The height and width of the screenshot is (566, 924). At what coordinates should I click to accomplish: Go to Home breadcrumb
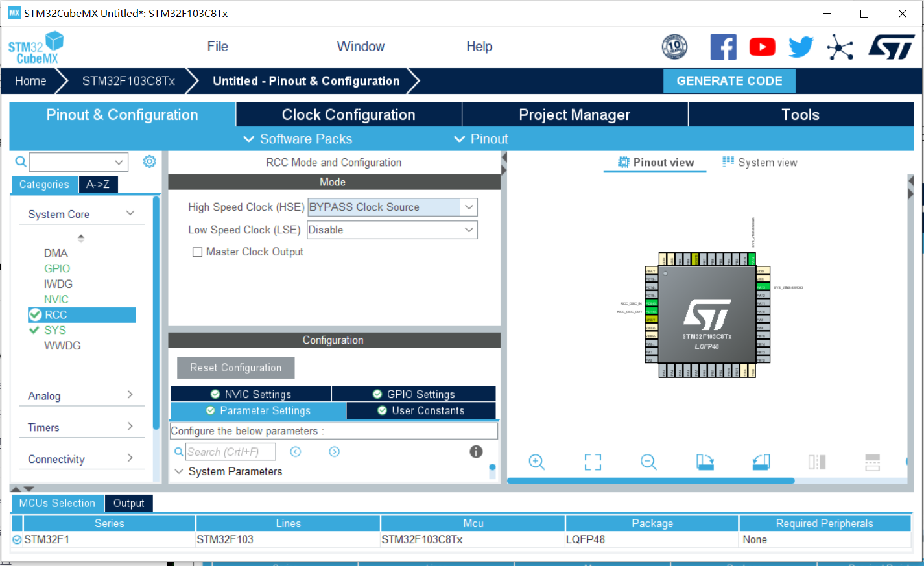[x=30, y=81]
